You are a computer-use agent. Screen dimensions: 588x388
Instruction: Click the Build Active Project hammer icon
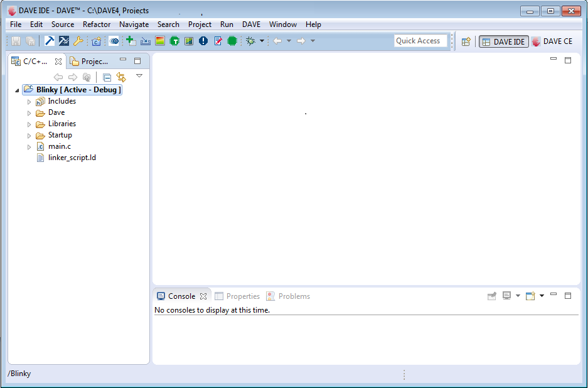tap(50, 41)
